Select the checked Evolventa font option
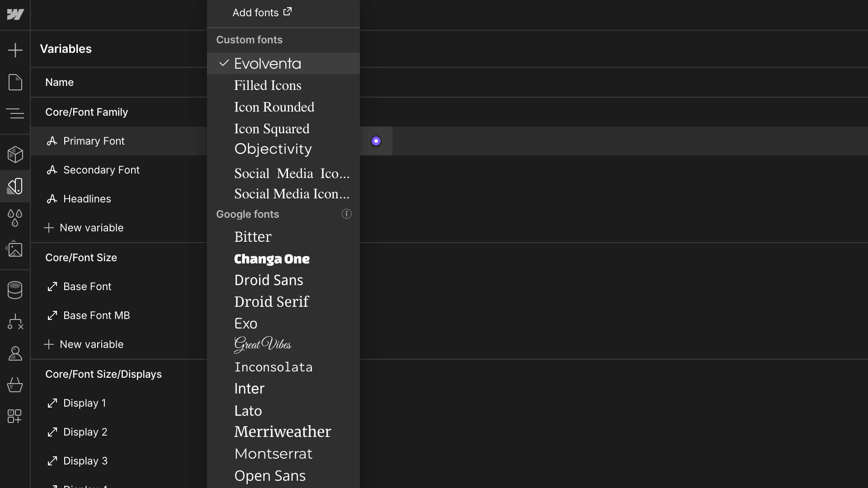This screenshot has width=868, height=488. [x=283, y=63]
